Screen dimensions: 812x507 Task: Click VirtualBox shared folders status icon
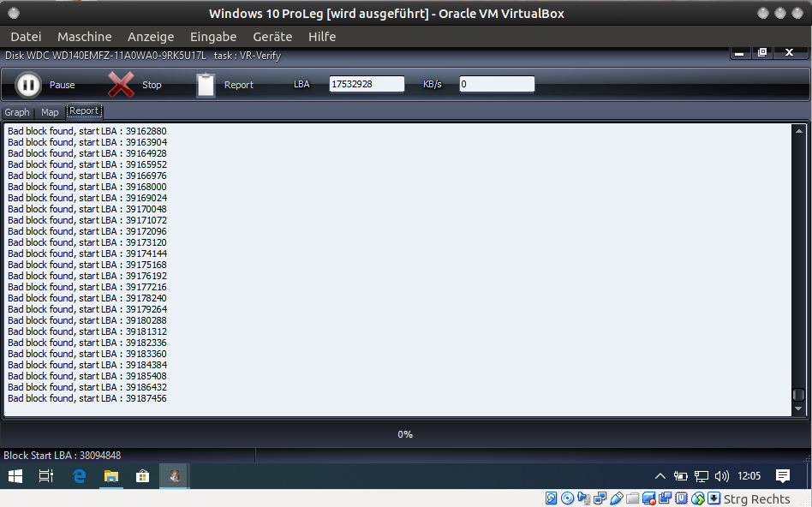tap(632, 498)
